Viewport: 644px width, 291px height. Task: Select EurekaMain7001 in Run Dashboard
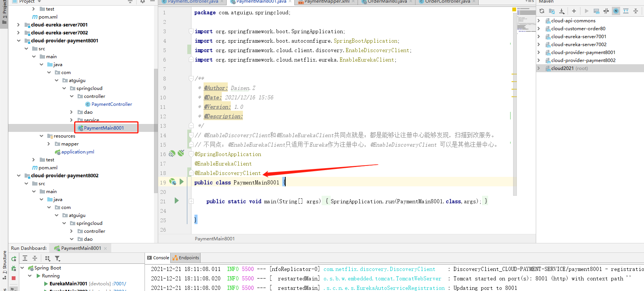point(68,283)
